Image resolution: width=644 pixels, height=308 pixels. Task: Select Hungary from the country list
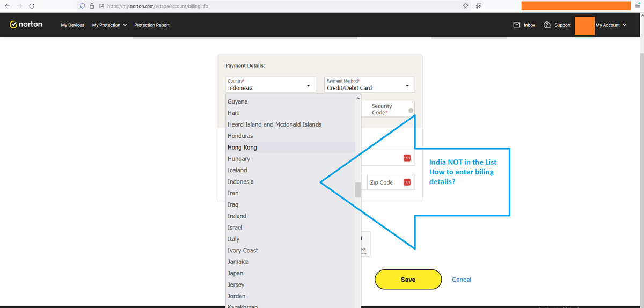(290, 159)
